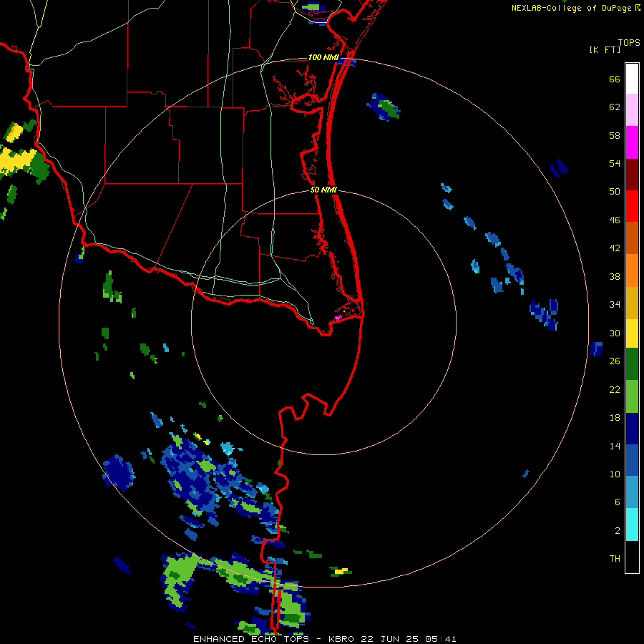Image resolution: width=644 pixels, height=644 pixels.
Task: Click the light pink legend swatch
Action: (x=632, y=110)
